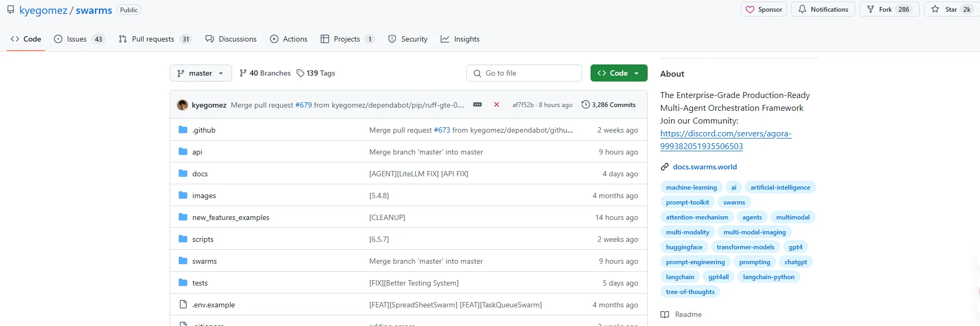Screen dimensions: 980x326
Task: Click kyegomez avatar in latest commit
Action: click(x=182, y=105)
